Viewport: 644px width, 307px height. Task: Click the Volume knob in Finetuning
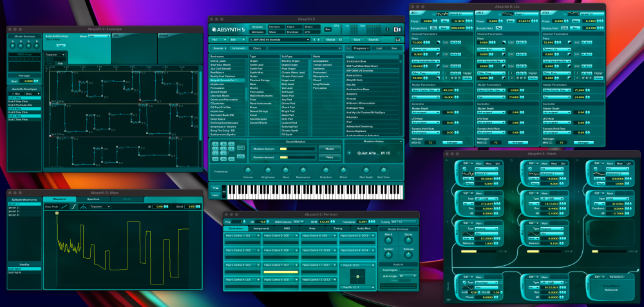248,170
